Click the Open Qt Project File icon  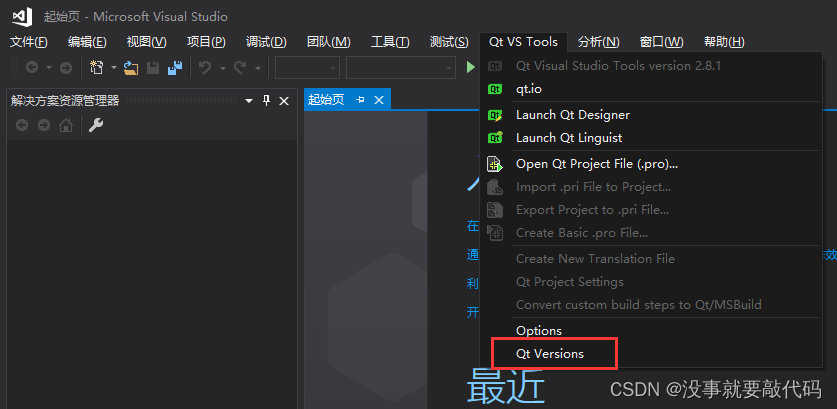pos(495,164)
